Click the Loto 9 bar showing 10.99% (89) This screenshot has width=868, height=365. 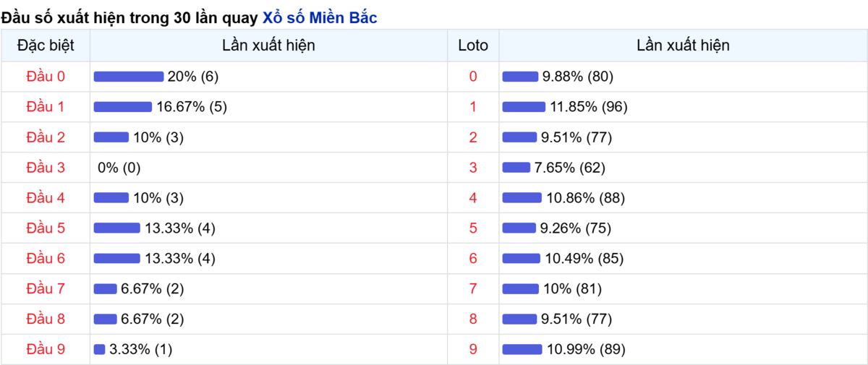click(522, 350)
